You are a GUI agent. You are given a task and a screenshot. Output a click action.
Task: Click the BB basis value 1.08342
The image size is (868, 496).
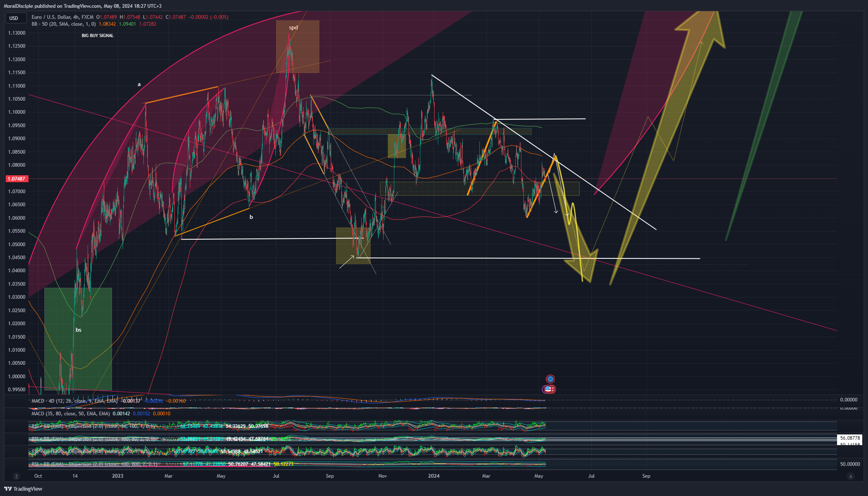click(x=108, y=24)
